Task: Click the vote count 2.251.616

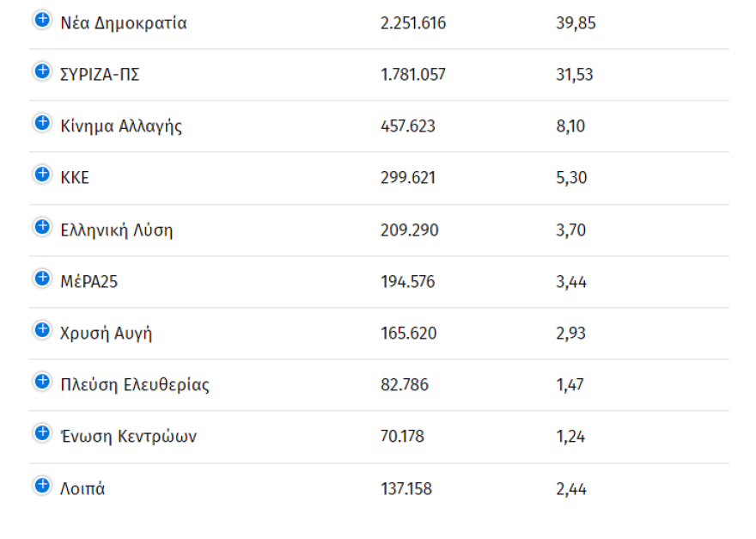Action: pyautogui.click(x=412, y=22)
